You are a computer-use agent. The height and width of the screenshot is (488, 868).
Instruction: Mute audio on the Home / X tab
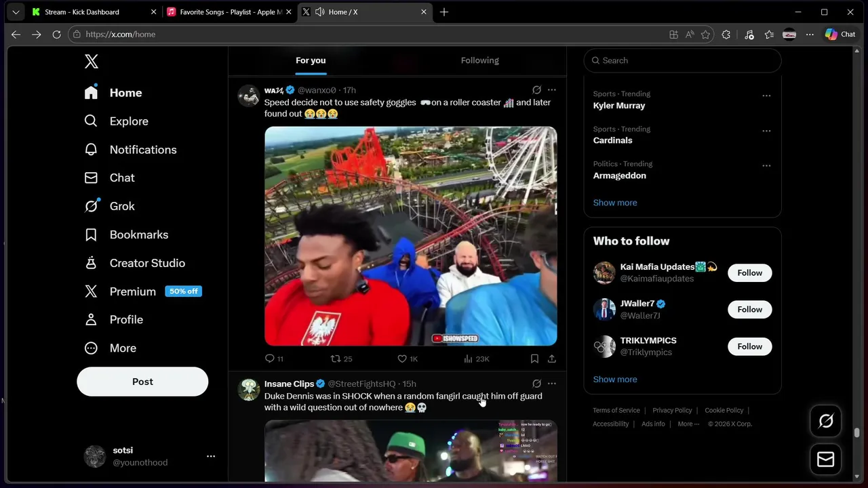pyautogui.click(x=319, y=12)
